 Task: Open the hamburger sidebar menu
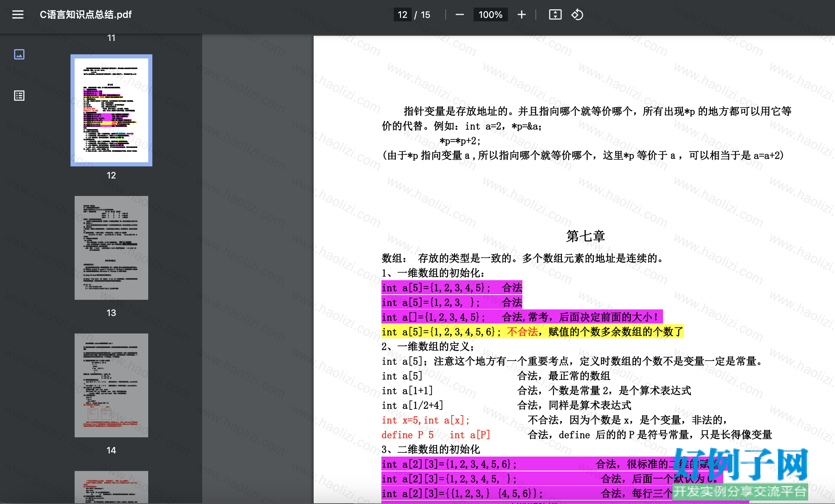(x=18, y=14)
